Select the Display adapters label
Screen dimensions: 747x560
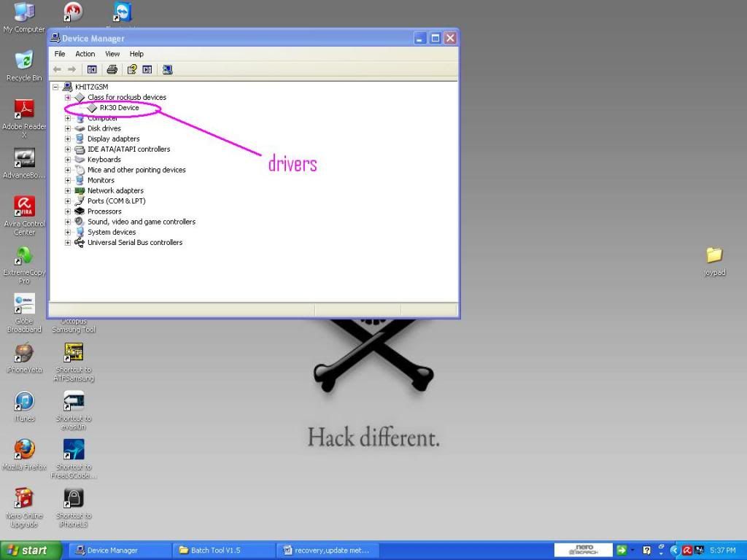[113, 139]
